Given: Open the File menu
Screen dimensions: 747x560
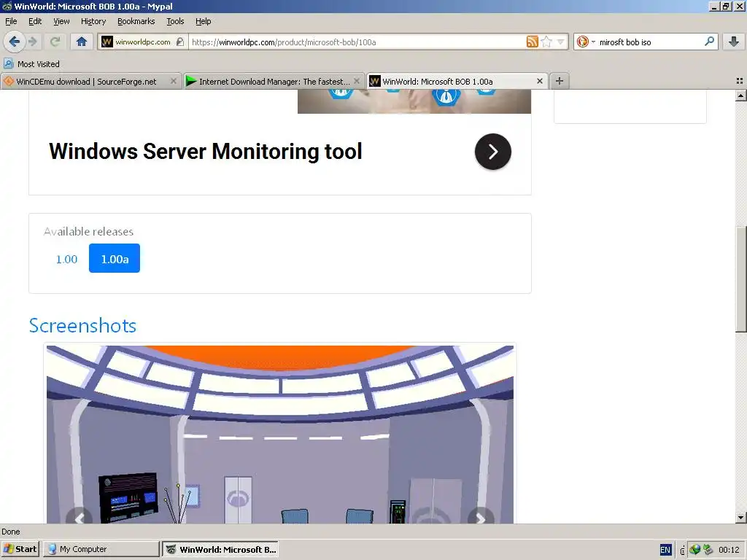Looking at the screenshot, I should point(11,21).
